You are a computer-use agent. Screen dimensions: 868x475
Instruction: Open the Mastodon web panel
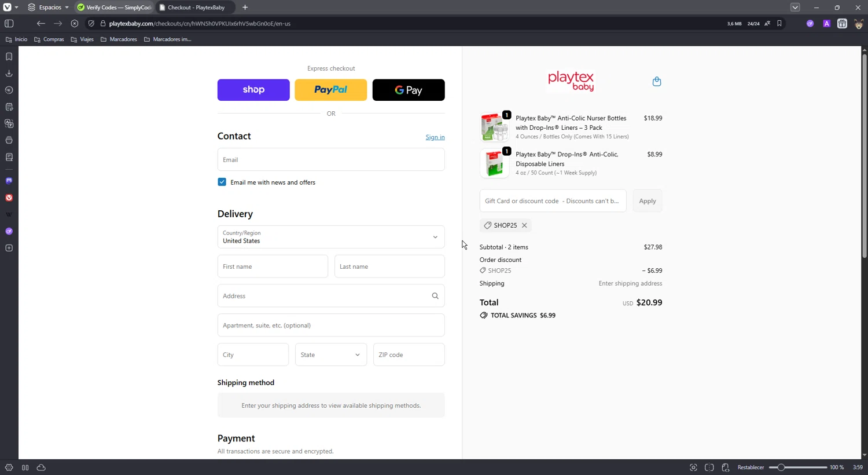[9, 181]
